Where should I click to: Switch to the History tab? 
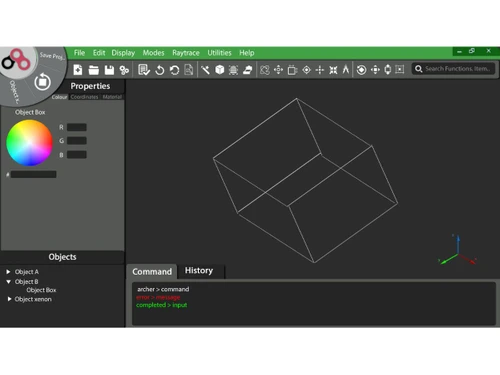pyautogui.click(x=199, y=271)
